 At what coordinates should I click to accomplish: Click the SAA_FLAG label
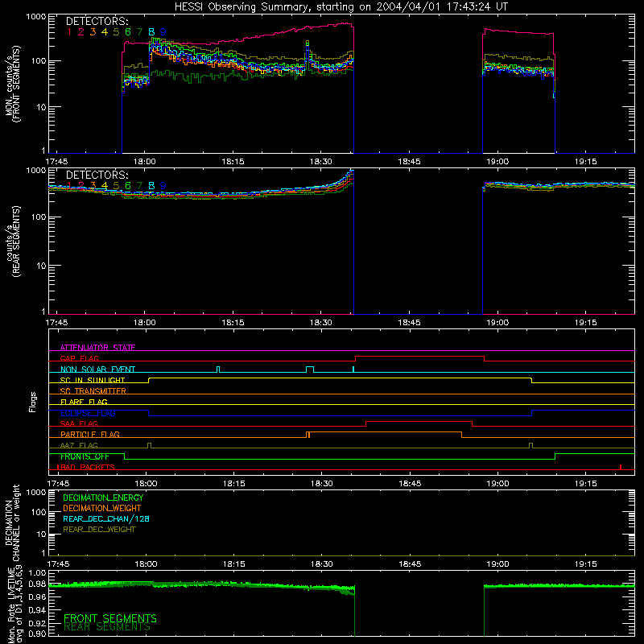point(79,423)
